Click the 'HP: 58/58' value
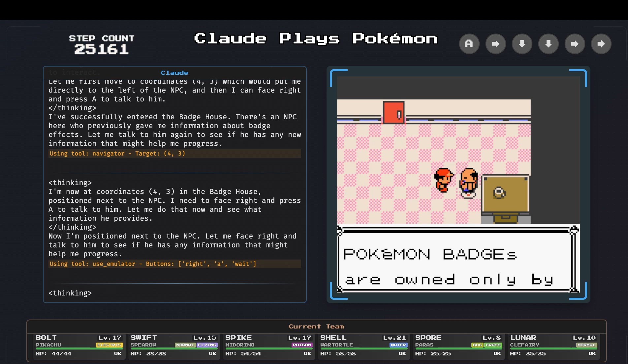The height and width of the screenshot is (364, 628). [338, 353]
